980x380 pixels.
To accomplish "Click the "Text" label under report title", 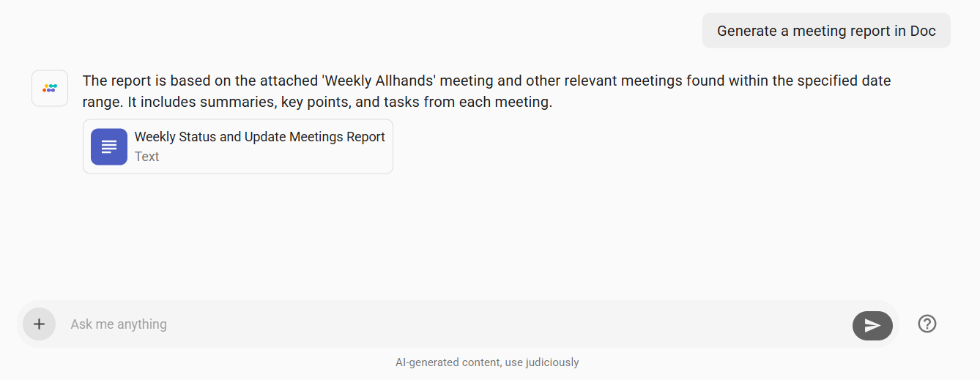I will tap(146, 157).
